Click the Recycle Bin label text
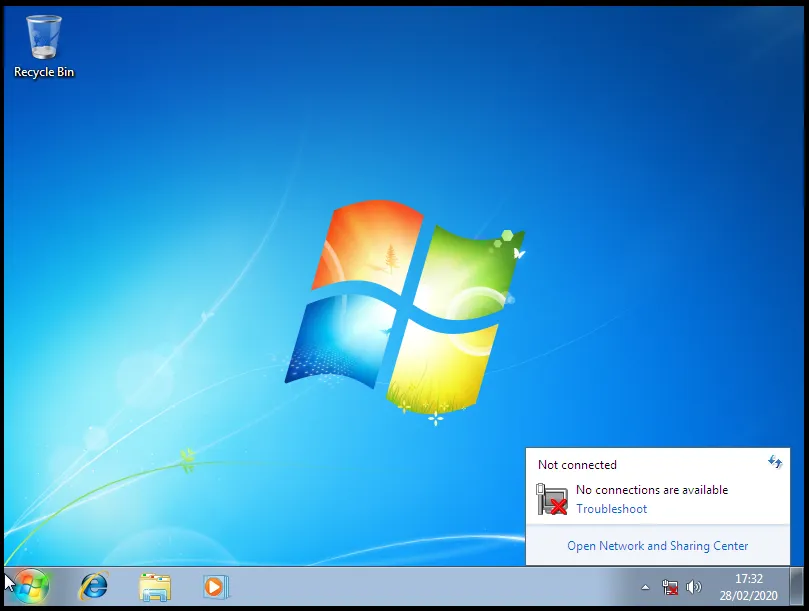Screen dimensions: 809x611 (43, 71)
